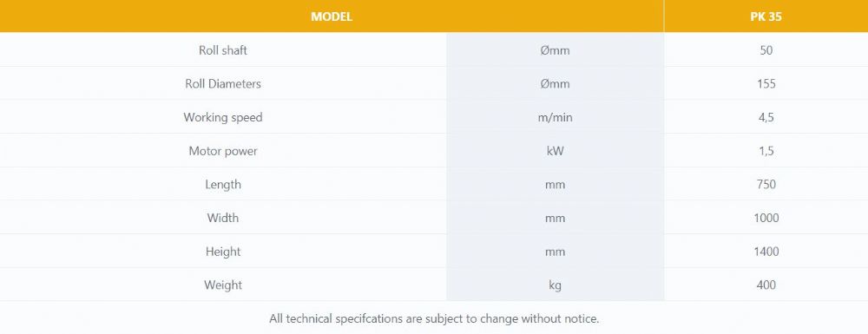
Task: Click the Length value 750
Action: pyautogui.click(x=766, y=185)
